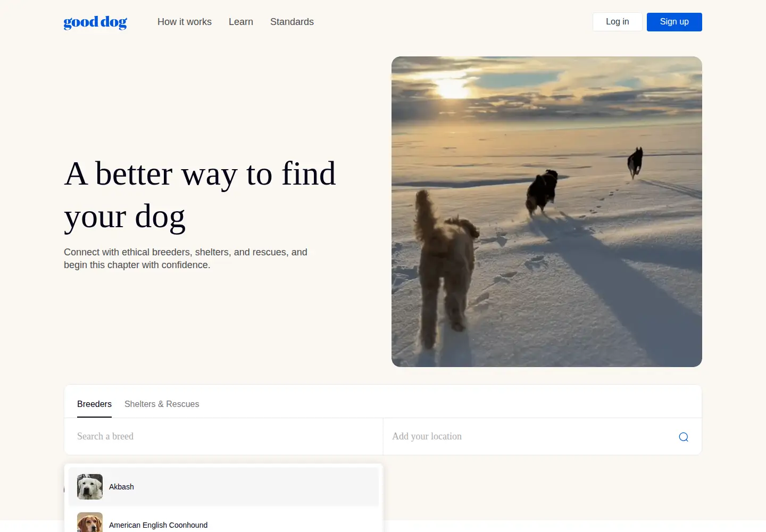This screenshot has width=766, height=532.
Task: Open the Learn menu item
Action: coord(241,22)
